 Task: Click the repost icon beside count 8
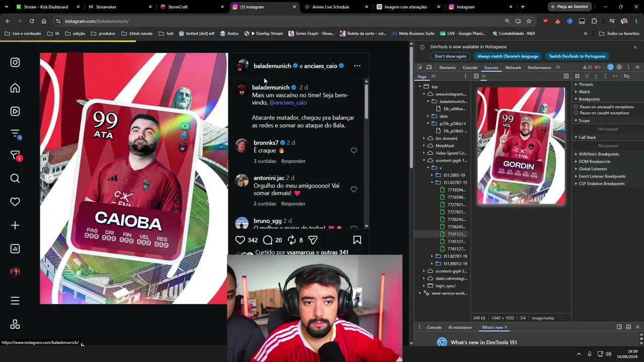(292, 240)
